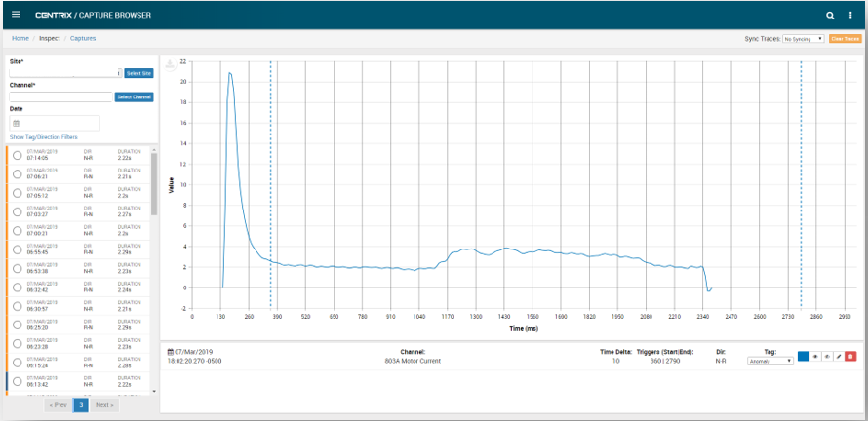Image resolution: width=868 pixels, height=421 pixels.
Task: Click the search magnifier icon
Action: [830, 16]
